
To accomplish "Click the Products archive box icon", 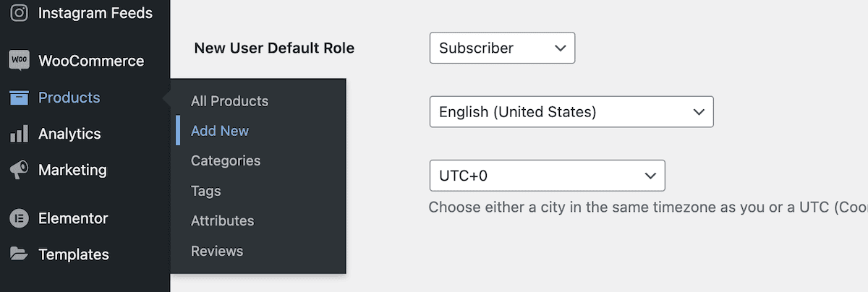I will (x=19, y=98).
